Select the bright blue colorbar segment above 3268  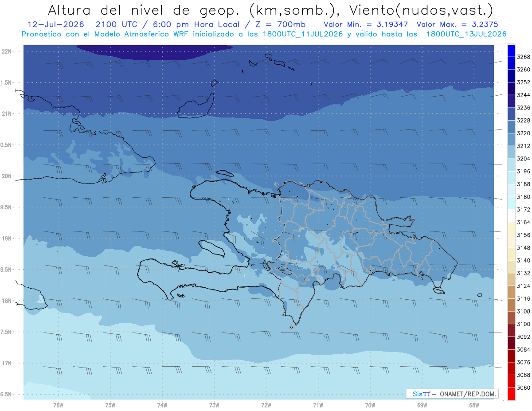click(x=511, y=50)
